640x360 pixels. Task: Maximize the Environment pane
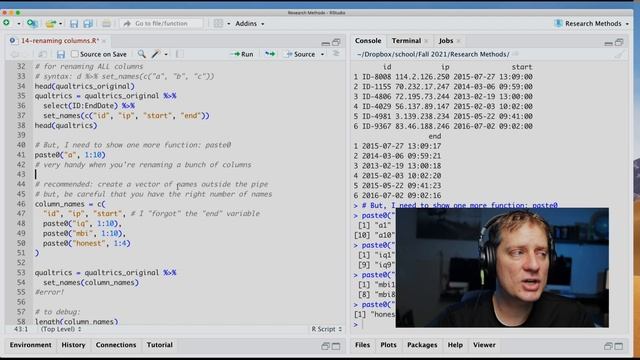[336, 346]
